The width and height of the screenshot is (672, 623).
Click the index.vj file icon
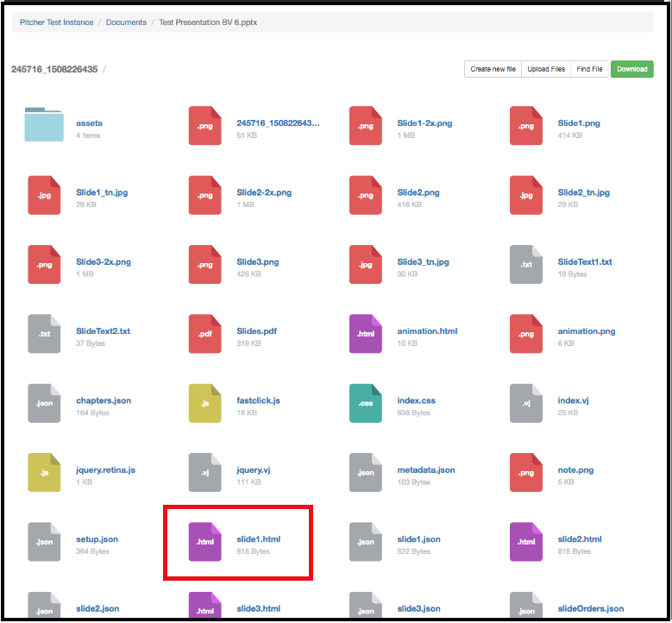click(x=526, y=402)
